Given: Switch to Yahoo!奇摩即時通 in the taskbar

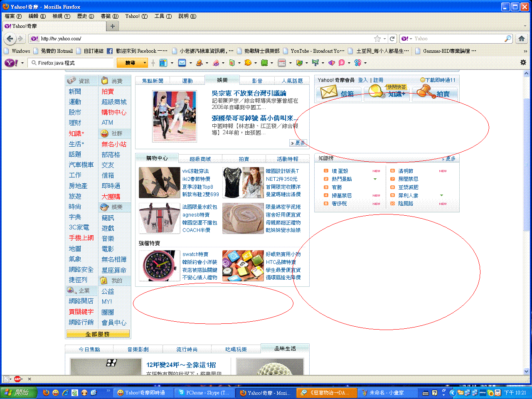Looking at the screenshot, I should [144, 392].
